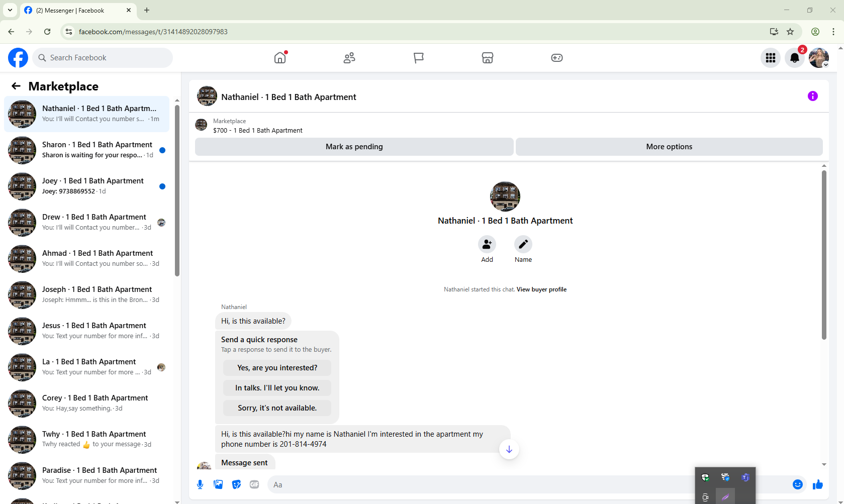Click the "Message sent" bubble
This screenshot has height=504, width=844.
tap(245, 462)
